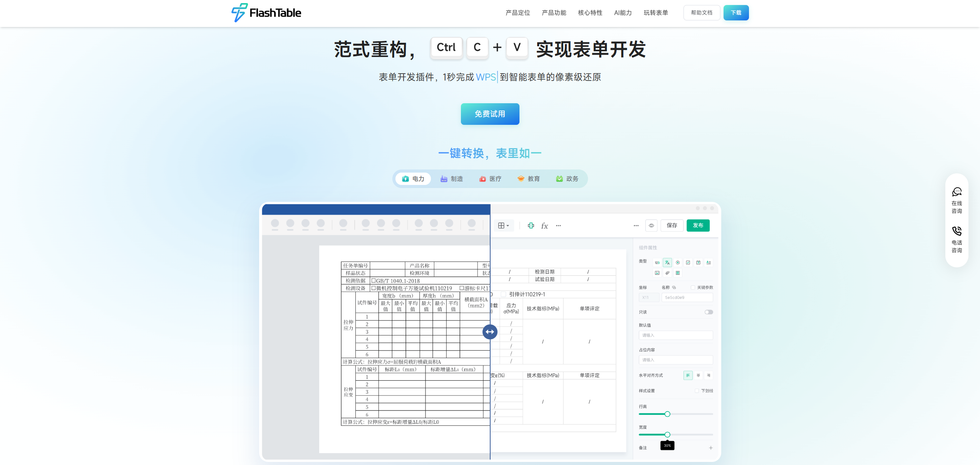Click the blue 下载 button
The image size is (980, 465).
point(736,13)
